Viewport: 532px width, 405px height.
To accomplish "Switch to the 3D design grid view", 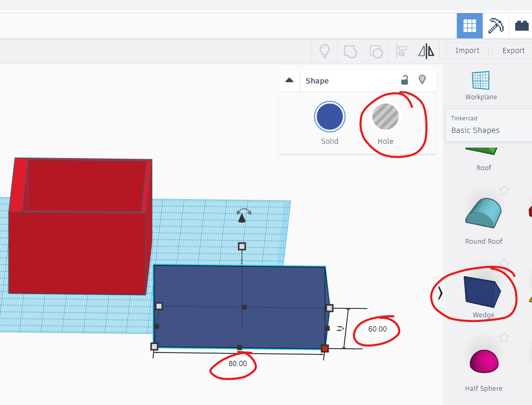I will pos(470,26).
